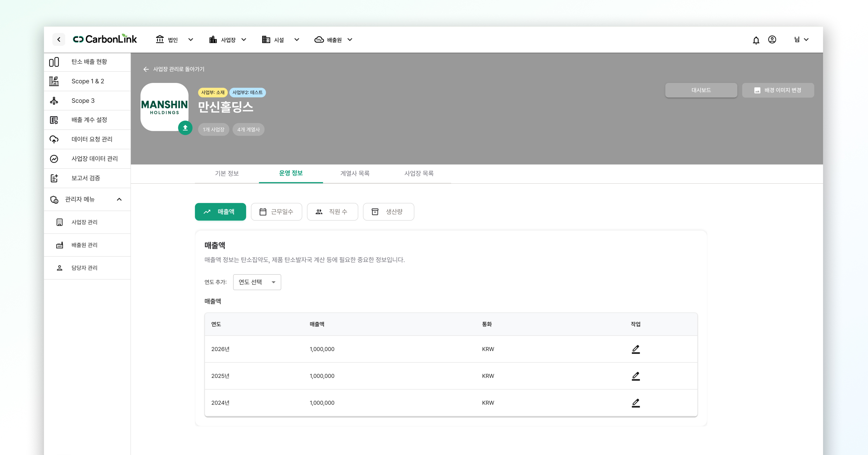The height and width of the screenshot is (455, 868).
Task: Open 데이터 요청 관리 menu item
Action: [x=87, y=139]
